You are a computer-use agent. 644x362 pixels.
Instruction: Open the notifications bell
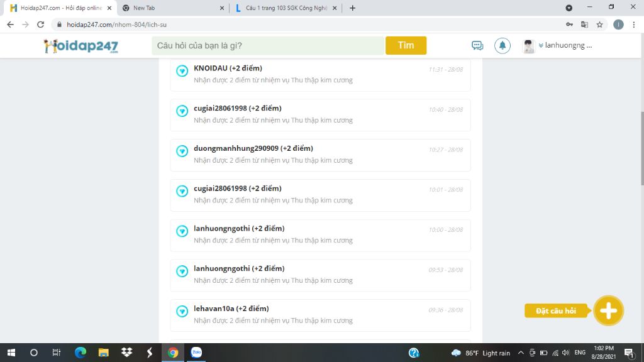[x=502, y=45]
